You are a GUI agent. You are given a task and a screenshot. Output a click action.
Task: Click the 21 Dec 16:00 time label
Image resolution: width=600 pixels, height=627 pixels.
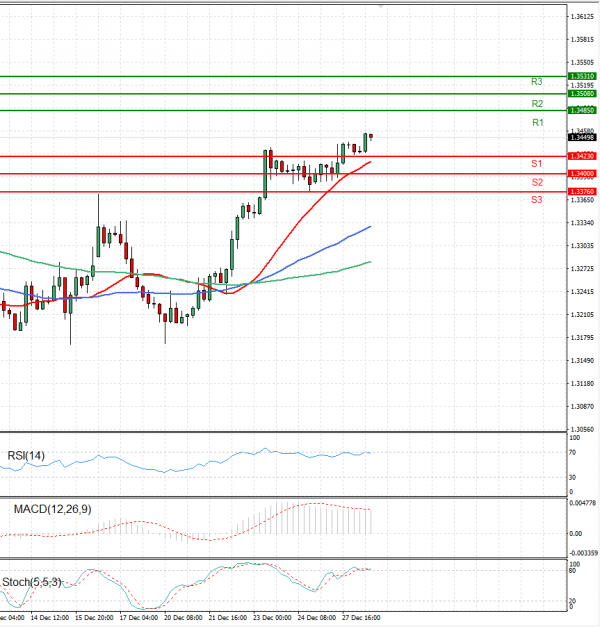(228, 617)
